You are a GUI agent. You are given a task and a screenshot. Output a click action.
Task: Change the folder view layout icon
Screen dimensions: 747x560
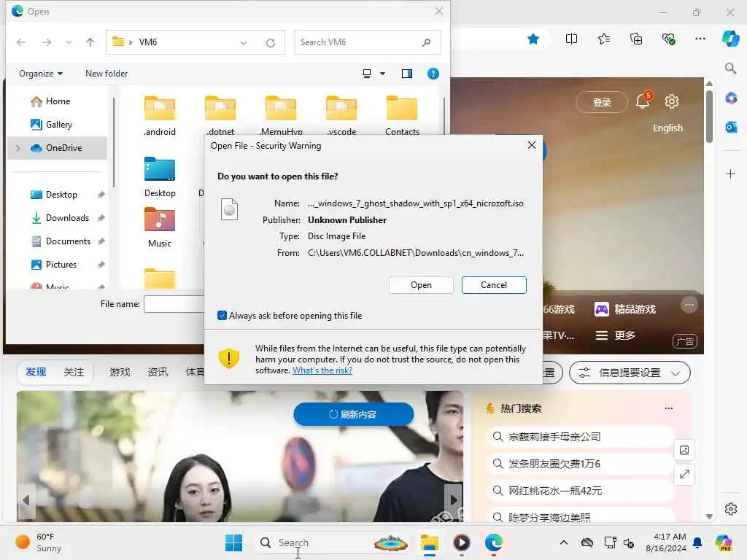[367, 74]
